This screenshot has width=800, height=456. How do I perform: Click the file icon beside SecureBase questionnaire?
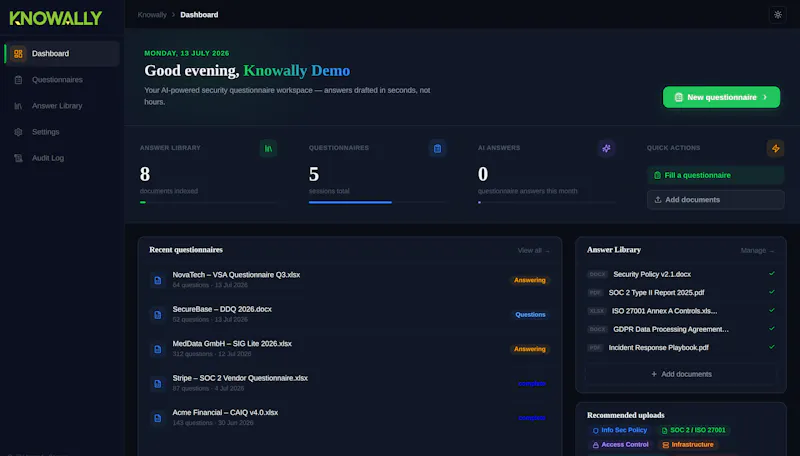point(158,315)
